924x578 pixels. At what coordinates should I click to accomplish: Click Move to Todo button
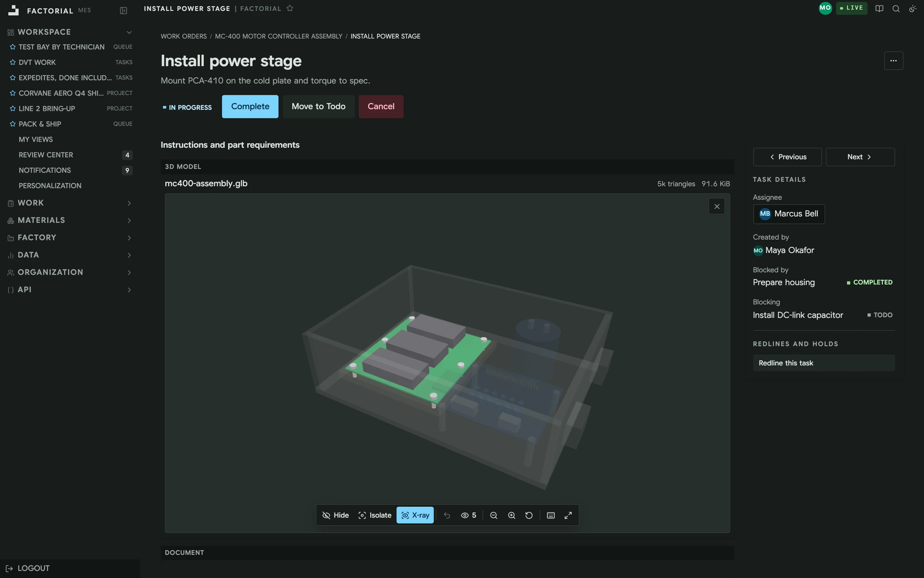click(319, 107)
